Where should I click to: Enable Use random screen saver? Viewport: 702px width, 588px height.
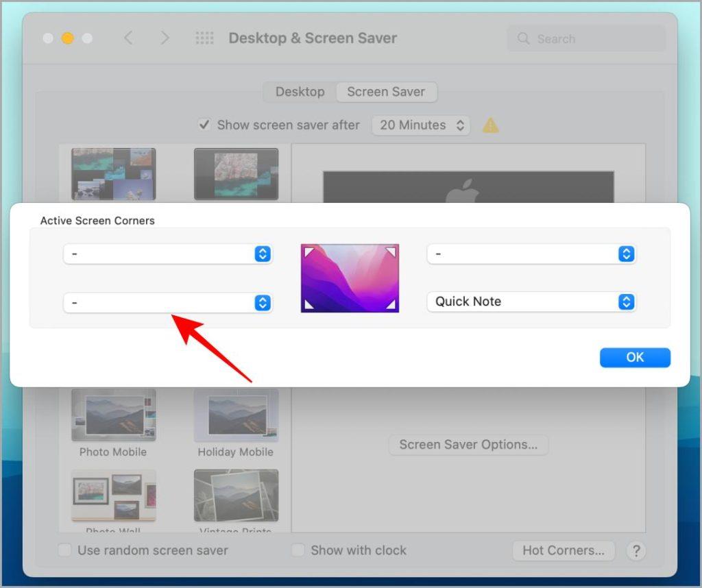pos(64,550)
